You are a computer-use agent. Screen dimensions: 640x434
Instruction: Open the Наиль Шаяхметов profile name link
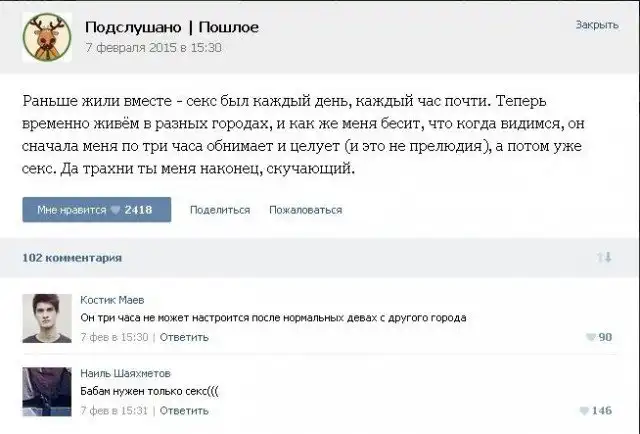click(x=121, y=373)
